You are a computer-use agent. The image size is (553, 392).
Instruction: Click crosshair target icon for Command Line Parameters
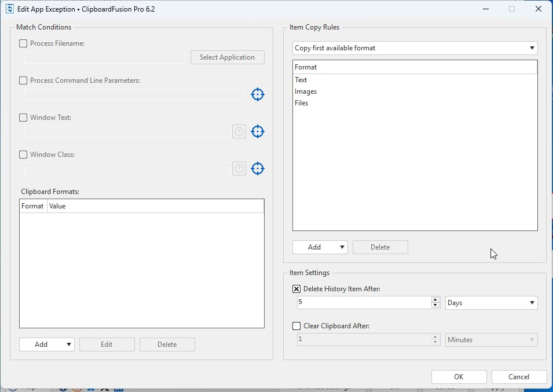click(x=257, y=94)
